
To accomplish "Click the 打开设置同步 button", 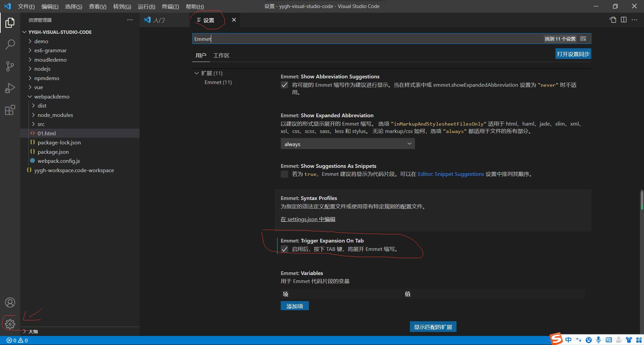I will pos(573,54).
